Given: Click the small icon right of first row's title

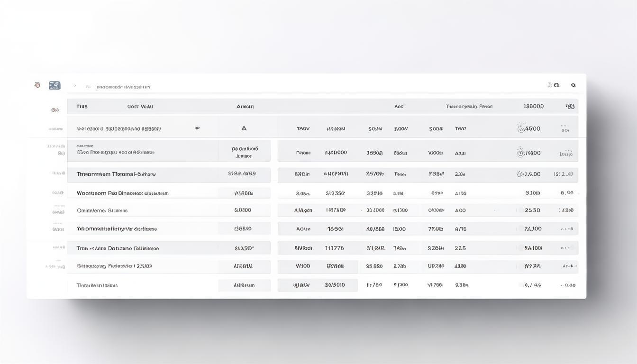Looking at the screenshot, I should point(197,128).
